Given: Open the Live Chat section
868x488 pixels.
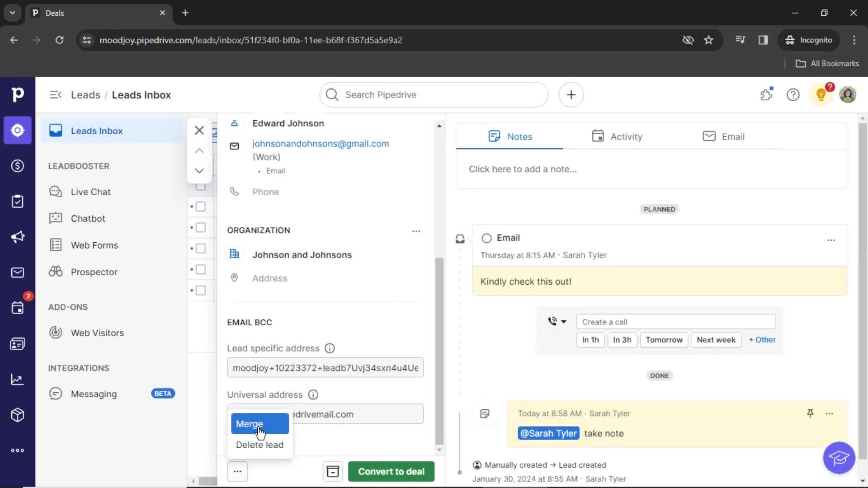Looking at the screenshot, I should pos(90,191).
